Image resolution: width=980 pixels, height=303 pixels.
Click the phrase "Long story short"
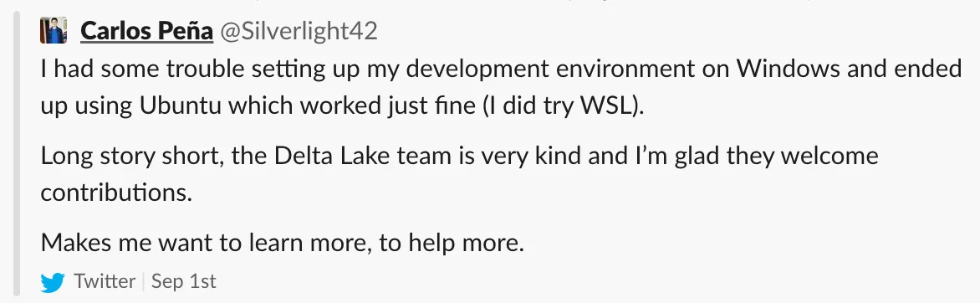132,155
